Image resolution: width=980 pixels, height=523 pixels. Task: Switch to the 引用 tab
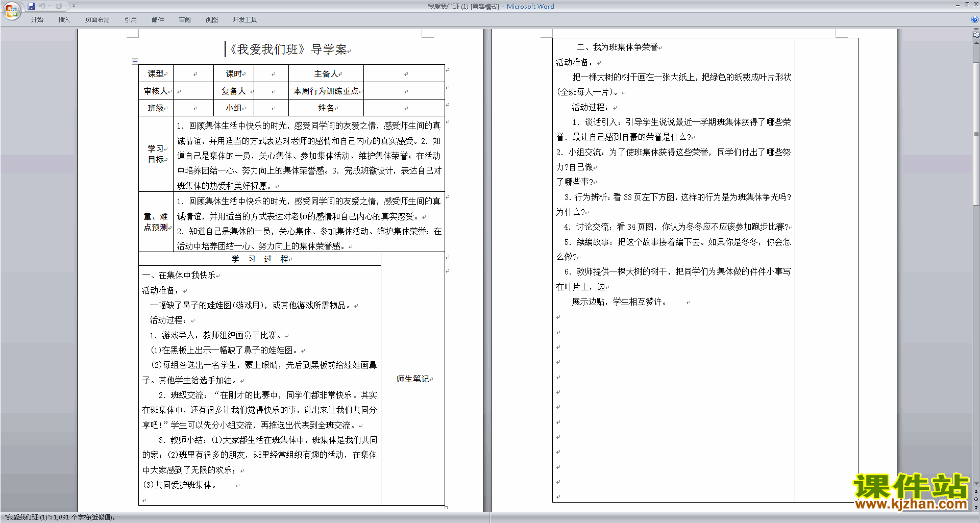pyautogui.click(x=130, y=19)
